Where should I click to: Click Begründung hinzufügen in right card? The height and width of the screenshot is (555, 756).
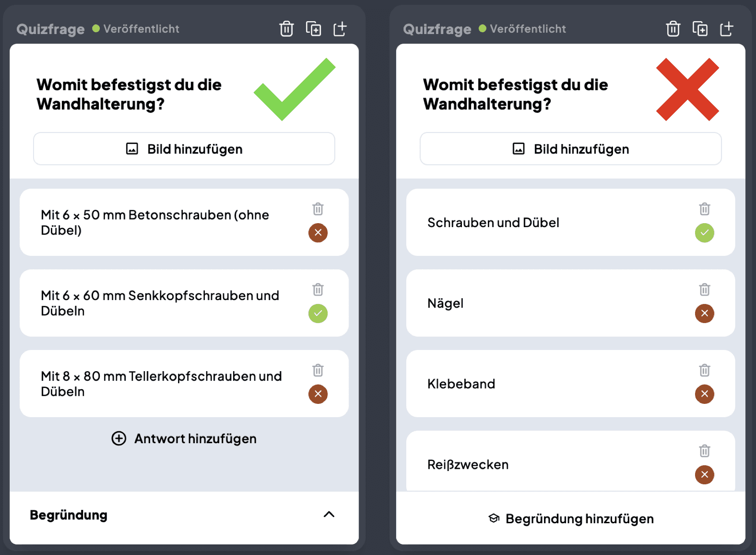tap(571, 518)
